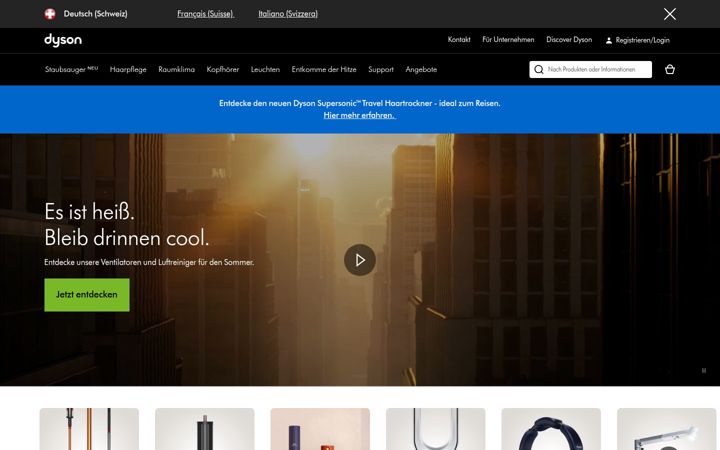Switch language to Italiano (Svizzera)
720x450 pixels.
pyautogui.click(x=288, y=14)
